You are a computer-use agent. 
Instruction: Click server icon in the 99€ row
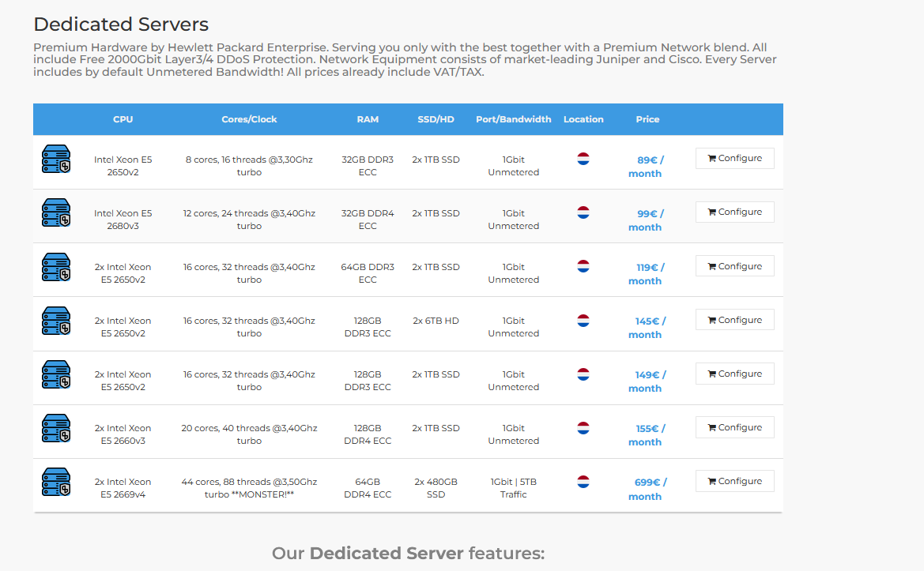pos(56,212)
